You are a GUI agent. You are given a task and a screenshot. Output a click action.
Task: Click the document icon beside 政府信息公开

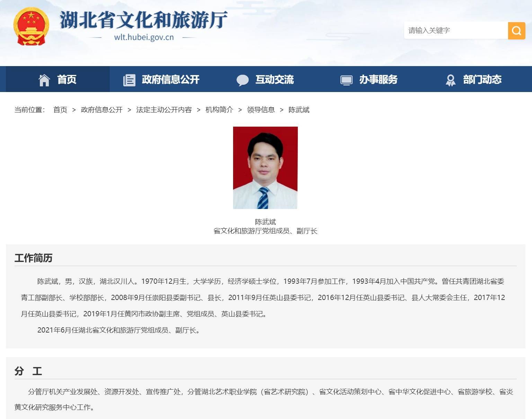[129, 80]
